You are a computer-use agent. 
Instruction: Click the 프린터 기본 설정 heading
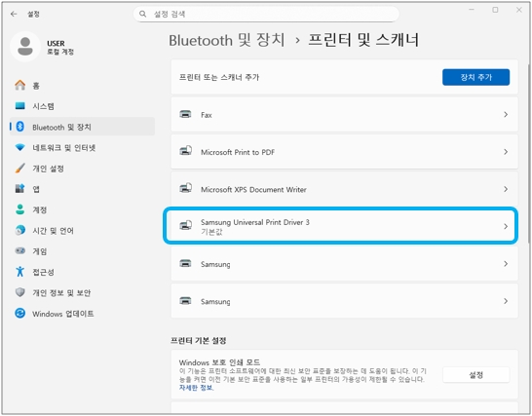coord(199,340)
